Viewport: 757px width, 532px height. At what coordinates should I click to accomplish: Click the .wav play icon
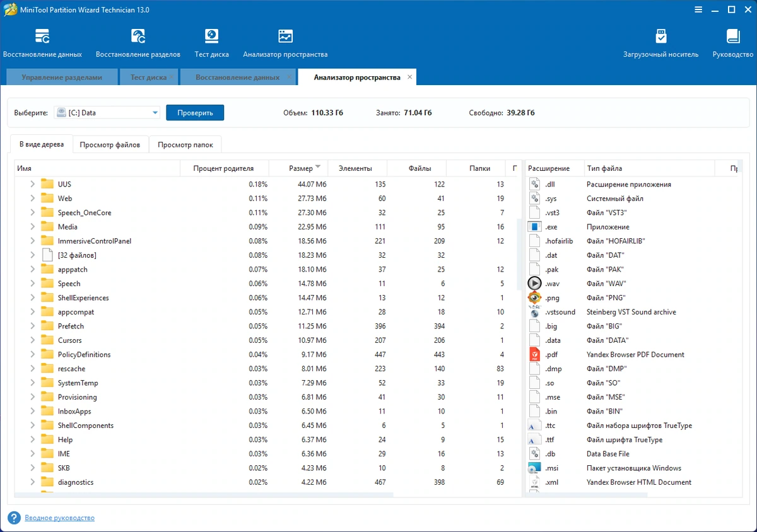(x=535, y=284)
